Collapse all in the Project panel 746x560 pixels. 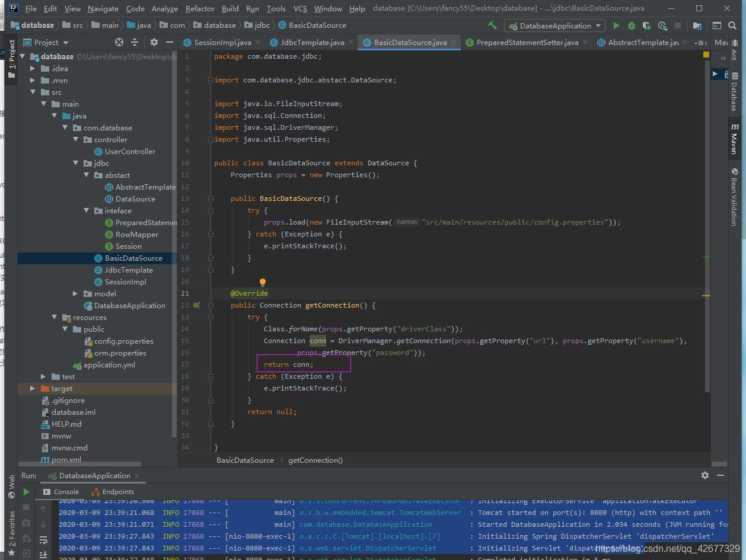[x=135, y=42]
